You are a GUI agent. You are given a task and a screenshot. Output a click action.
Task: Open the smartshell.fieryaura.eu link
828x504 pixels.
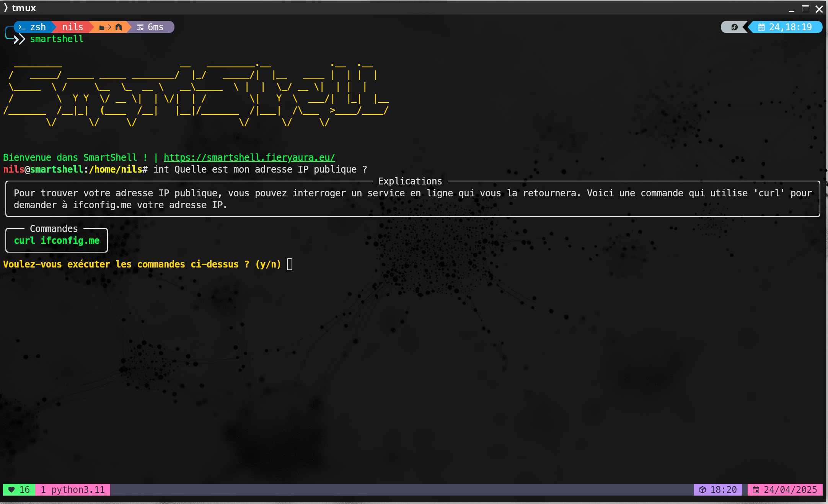point(249,157)
